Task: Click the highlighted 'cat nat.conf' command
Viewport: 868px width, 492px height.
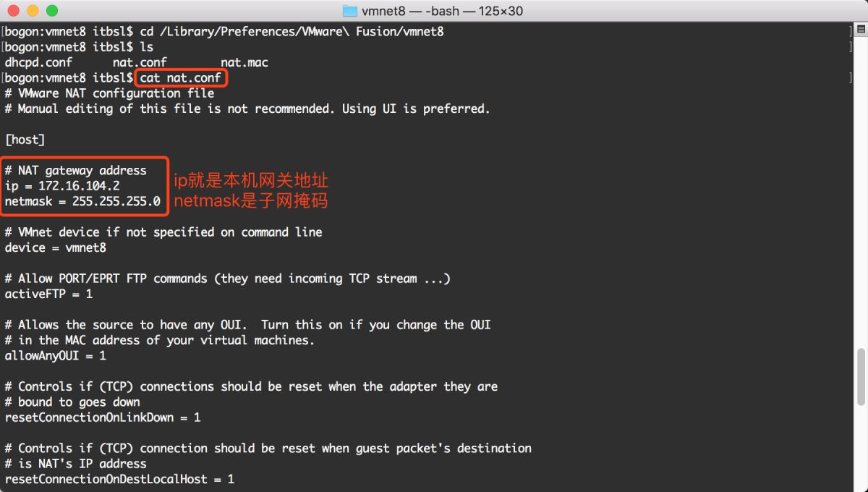Action: click(181, 77)
